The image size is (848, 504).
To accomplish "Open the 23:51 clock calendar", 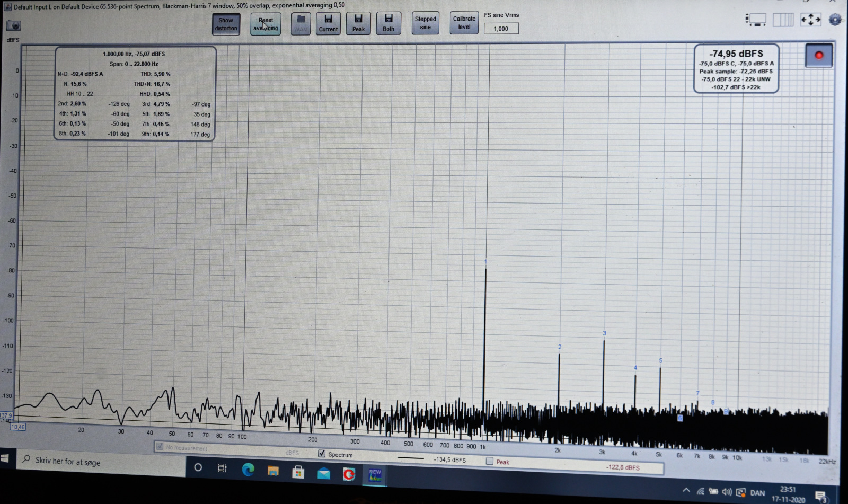I will (x=788, y=494).
